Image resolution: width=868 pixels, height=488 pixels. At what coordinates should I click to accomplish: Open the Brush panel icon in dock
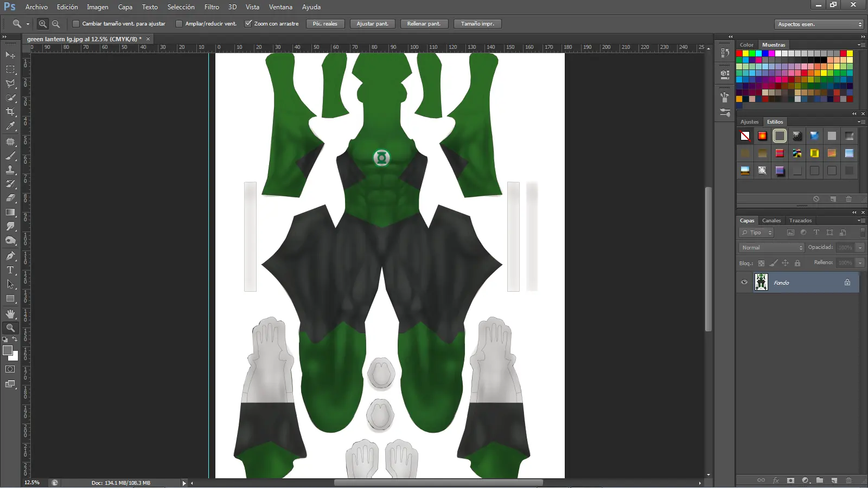point(725,97)
